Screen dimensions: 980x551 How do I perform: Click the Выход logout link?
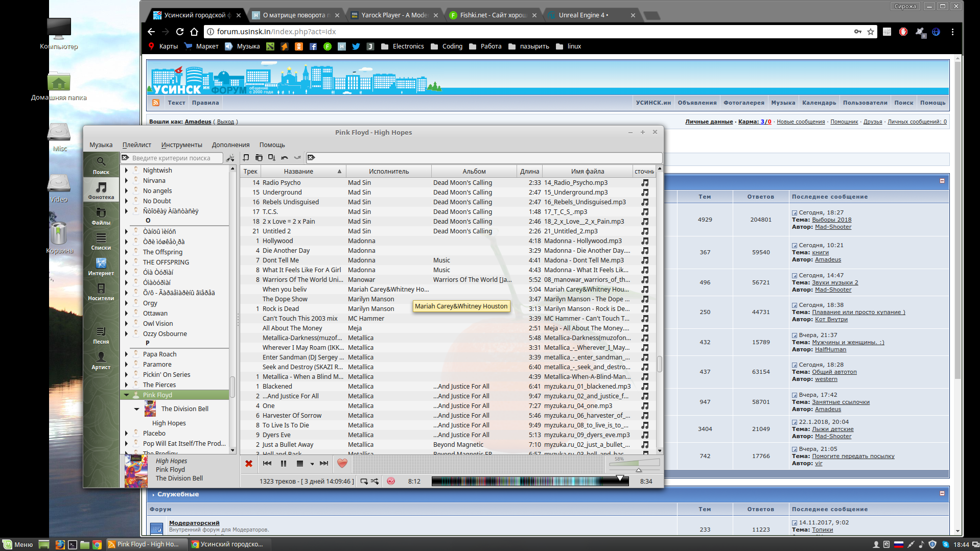click(x=225, y=122)
